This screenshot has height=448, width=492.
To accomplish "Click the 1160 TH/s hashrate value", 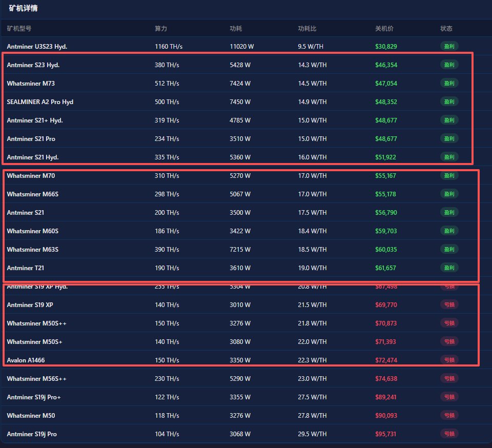I will click(169, 47).
